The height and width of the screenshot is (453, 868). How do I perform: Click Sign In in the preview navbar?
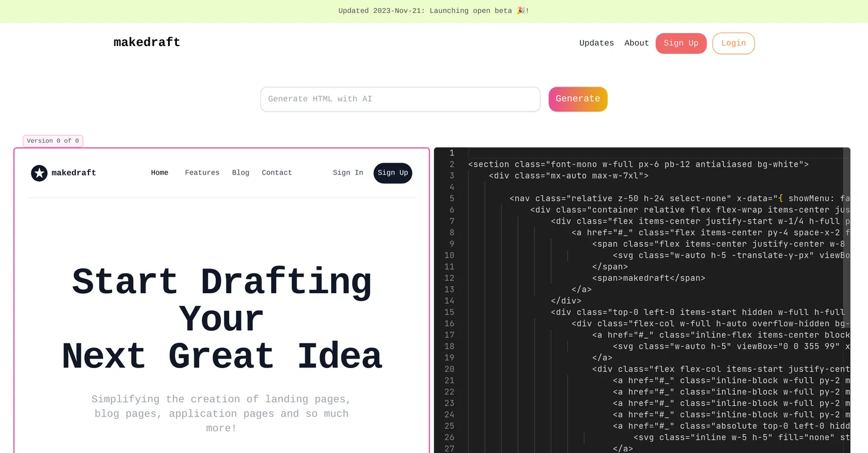[348, 173]
